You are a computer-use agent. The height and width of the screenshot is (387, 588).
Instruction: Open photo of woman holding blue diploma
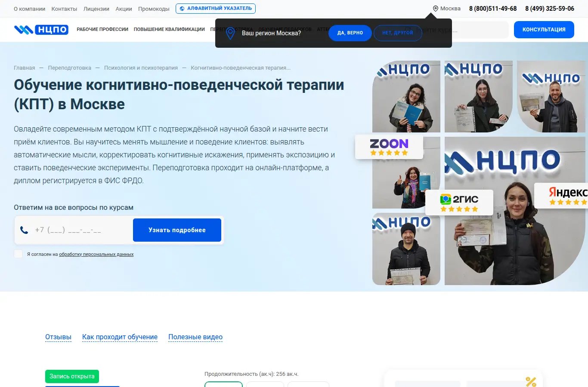click(406, 96)
